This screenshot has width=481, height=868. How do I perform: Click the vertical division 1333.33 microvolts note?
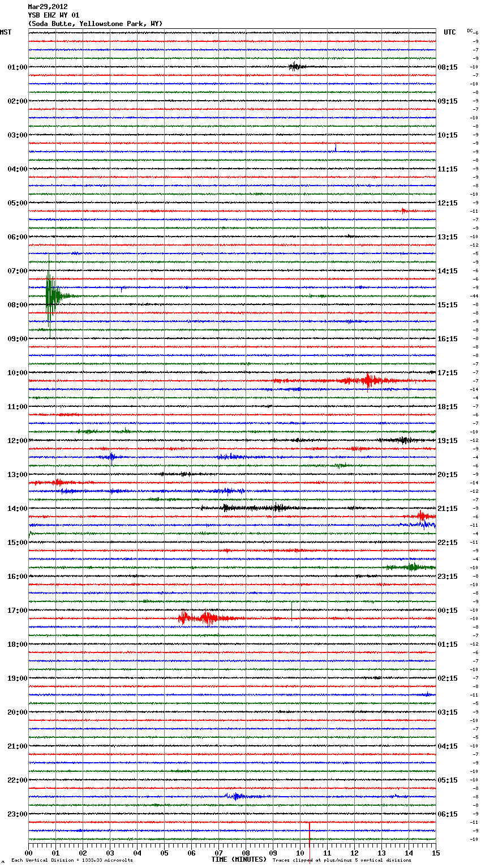72,860
